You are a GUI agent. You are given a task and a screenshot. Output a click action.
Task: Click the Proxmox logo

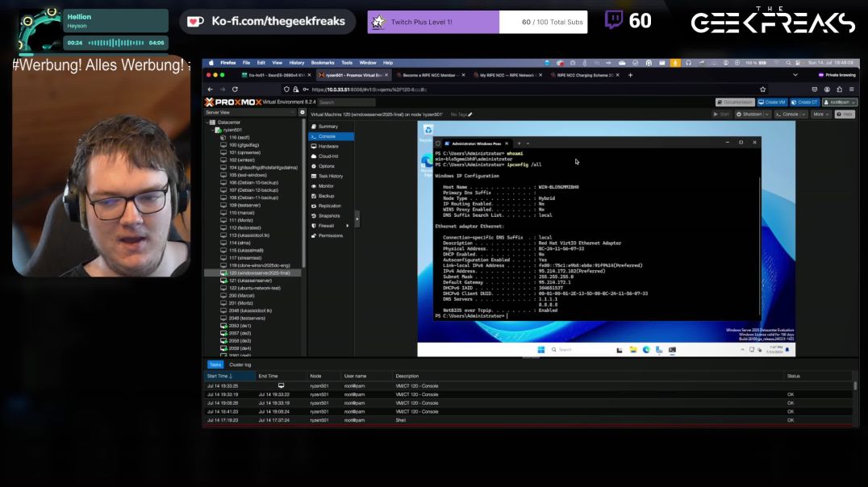pos(233,102)
